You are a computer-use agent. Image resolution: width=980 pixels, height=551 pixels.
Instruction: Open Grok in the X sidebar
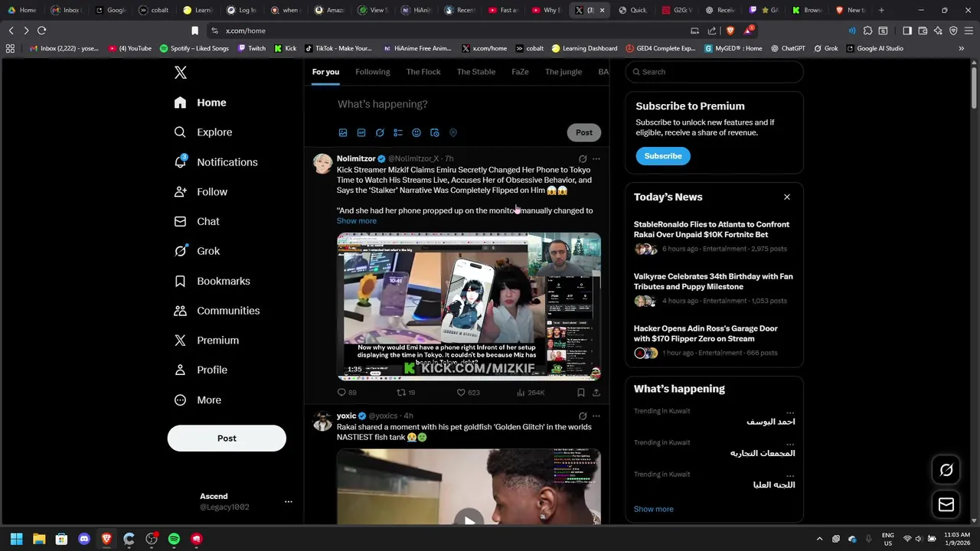[197, 251]
